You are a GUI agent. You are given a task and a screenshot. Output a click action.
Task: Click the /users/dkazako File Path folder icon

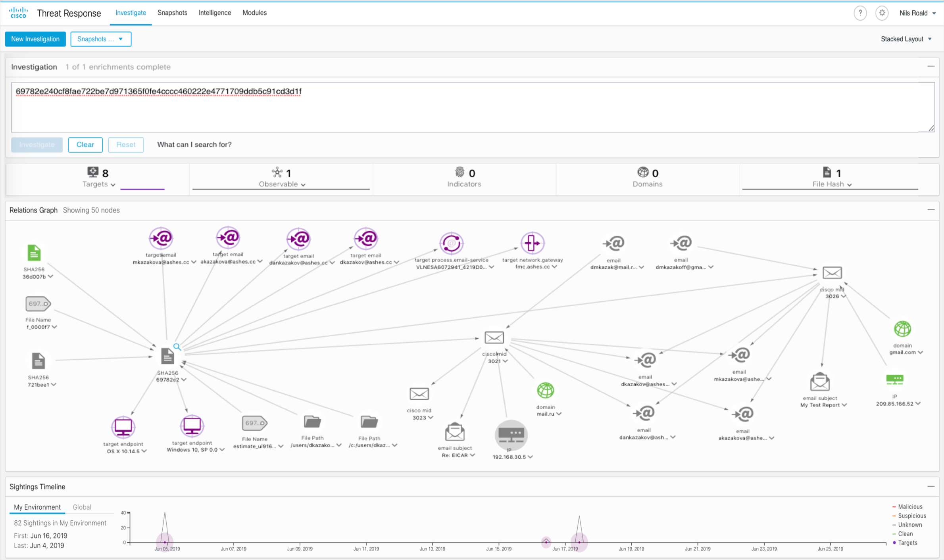(312, 422)
